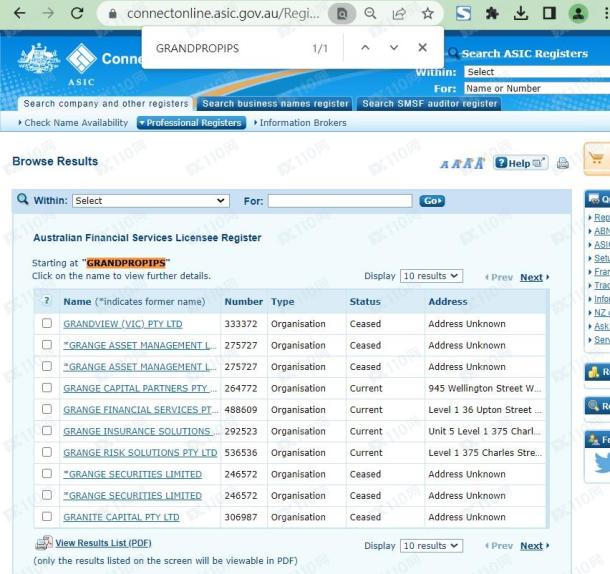Open GRANDVIEW (VIC) PTY LTD details
This screenshot has height=574, width=610.
click(x=123, y=324)
